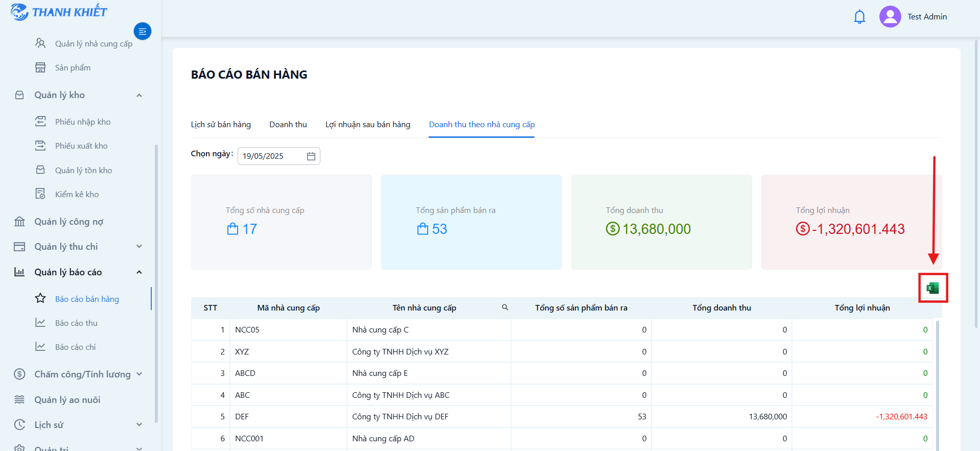Open the calendar icon in the date picker
The width and height of the screenshot is (980, 451).
(x=311, y=156)
